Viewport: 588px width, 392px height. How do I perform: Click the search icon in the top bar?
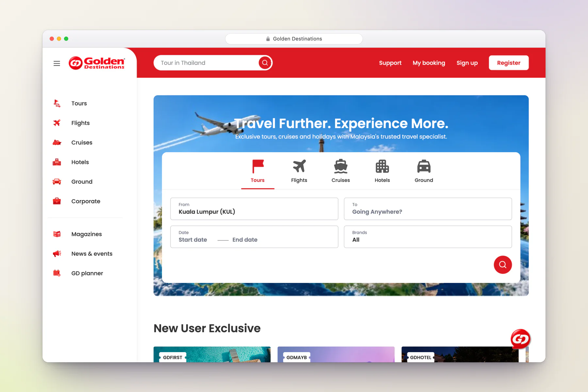pyautogui.click(x=265, y=63)
